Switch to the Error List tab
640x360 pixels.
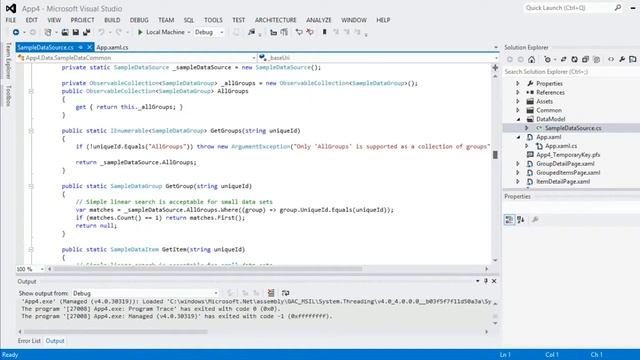tap(29, 341)
